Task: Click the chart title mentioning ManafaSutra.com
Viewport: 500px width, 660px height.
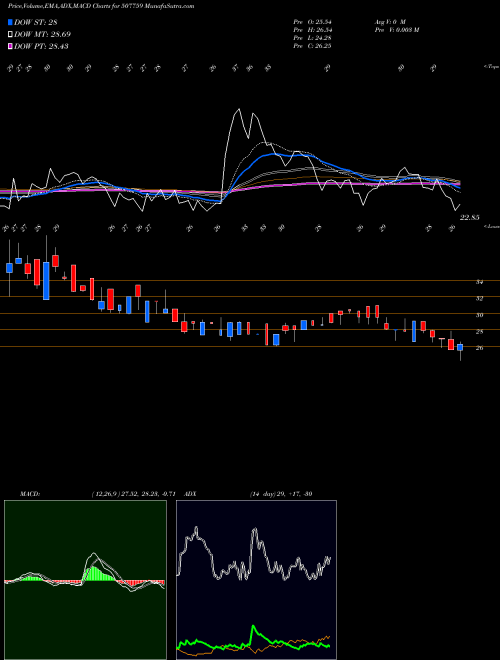Action: pyautogui.click(x=101, y=6)
